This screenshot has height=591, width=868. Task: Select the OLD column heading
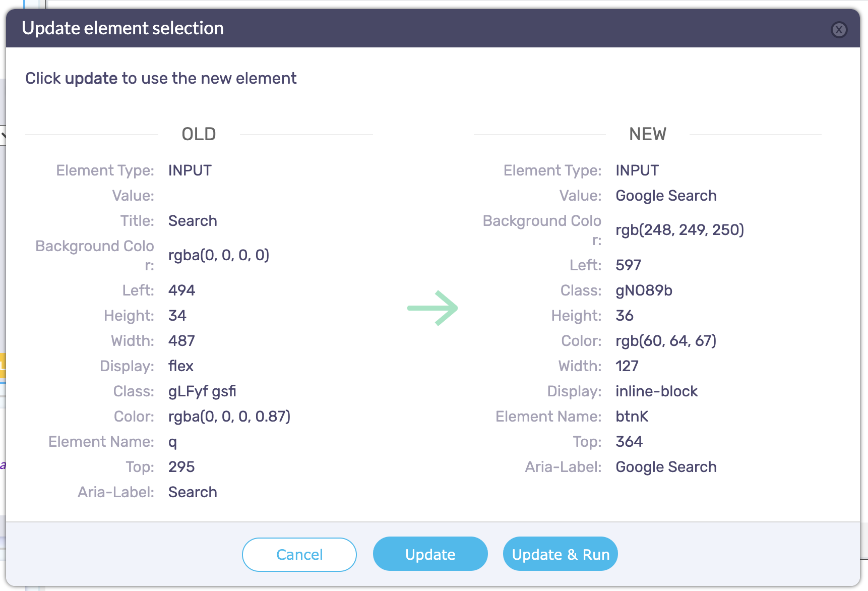point(199,134)
